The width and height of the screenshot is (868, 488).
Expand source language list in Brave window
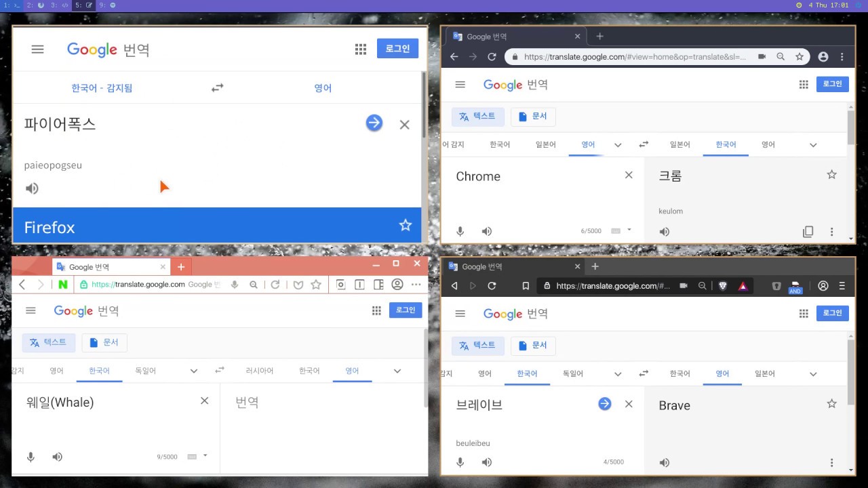[618, 374]
